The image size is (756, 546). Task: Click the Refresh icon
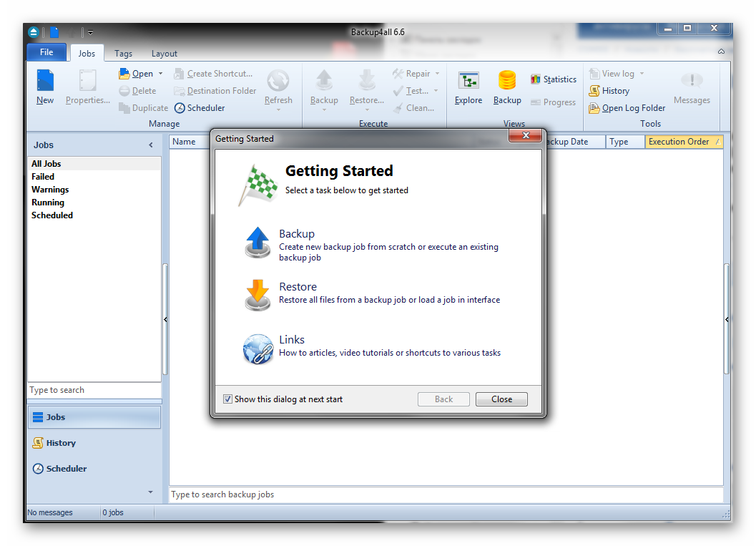(x=278, y=81)
